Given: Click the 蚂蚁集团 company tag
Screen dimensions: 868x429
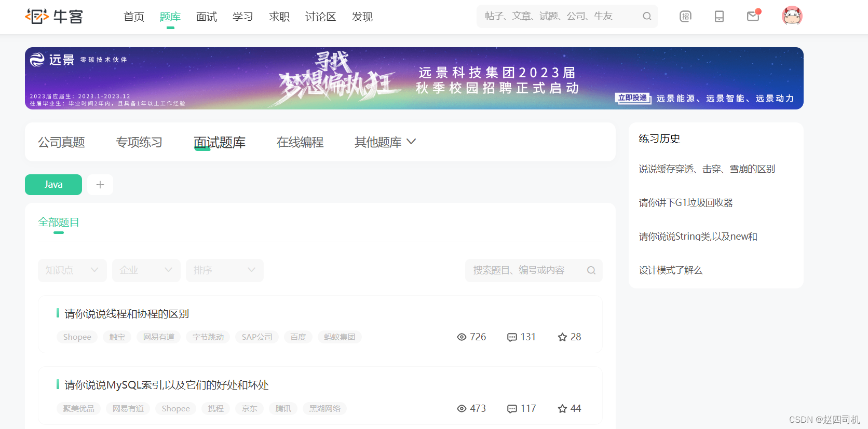Looking at the screenshot, I should tap(340, 337).
